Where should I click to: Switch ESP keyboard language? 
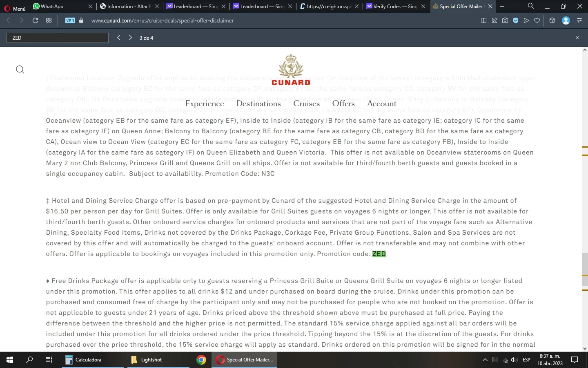[x=526, y=360]
